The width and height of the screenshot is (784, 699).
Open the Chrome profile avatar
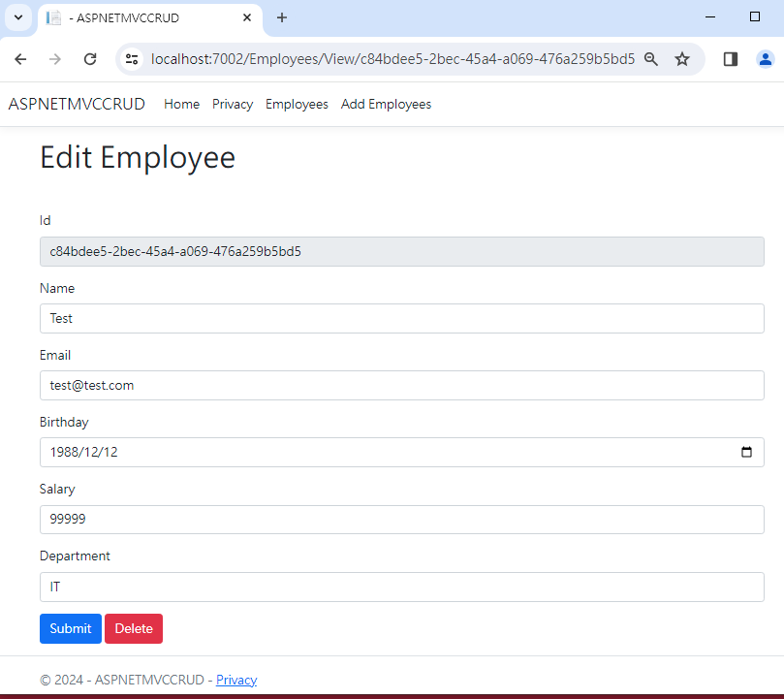766,59
